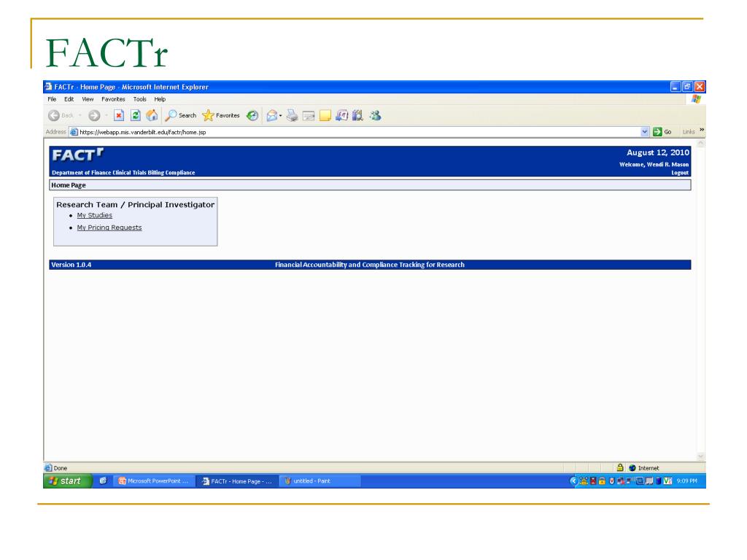Click the 9:09 PM taskbar clock
Image resolution: width=747 pixels, height=560 pixels.
pyautogui.click(x=686, y=481)
